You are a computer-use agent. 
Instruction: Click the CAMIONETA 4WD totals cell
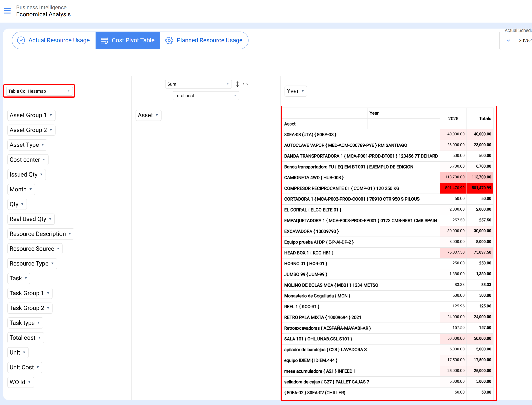point(480,177)
